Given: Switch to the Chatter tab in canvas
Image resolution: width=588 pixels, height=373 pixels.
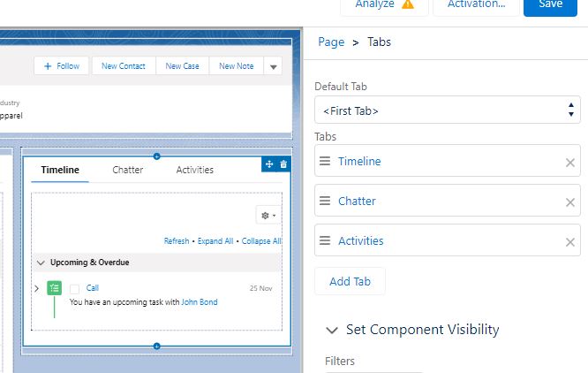Looking at the screenshot, I should [127, 170].
